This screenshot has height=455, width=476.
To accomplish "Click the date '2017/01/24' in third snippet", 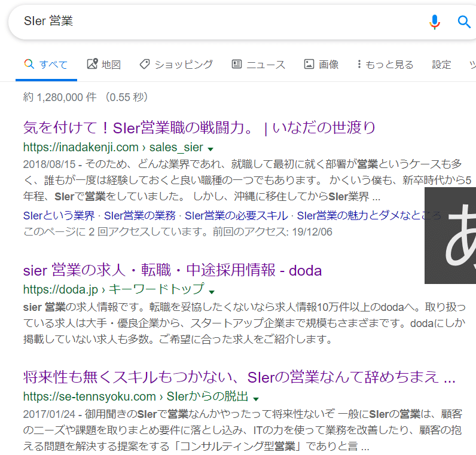I will pos(49,414).
